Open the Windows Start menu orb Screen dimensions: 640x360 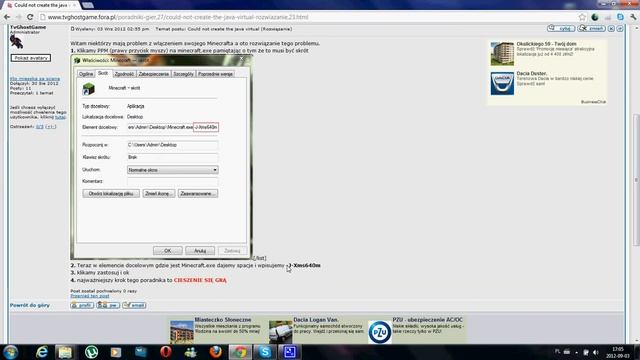point(11,352)
